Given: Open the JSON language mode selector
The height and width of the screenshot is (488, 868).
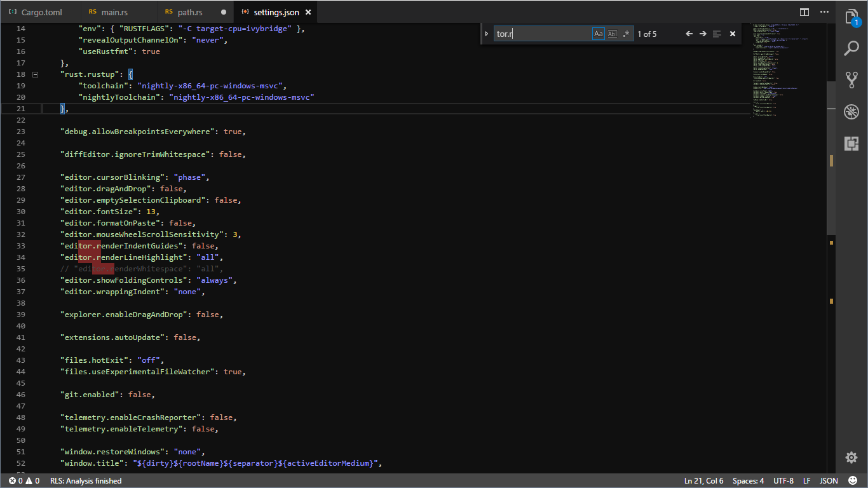Looking at the screenshot, I should pyautogui.click(x=829, y=481).
